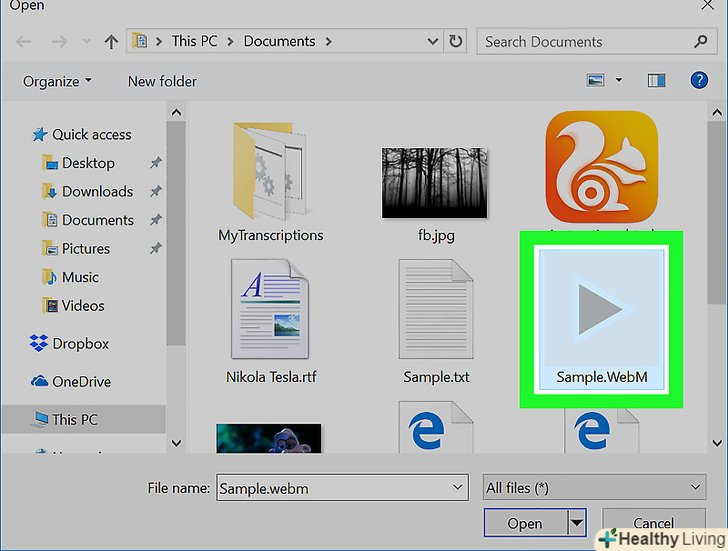Click the New folder button
This screenshot has width=728, height=551.
point(162,81)
